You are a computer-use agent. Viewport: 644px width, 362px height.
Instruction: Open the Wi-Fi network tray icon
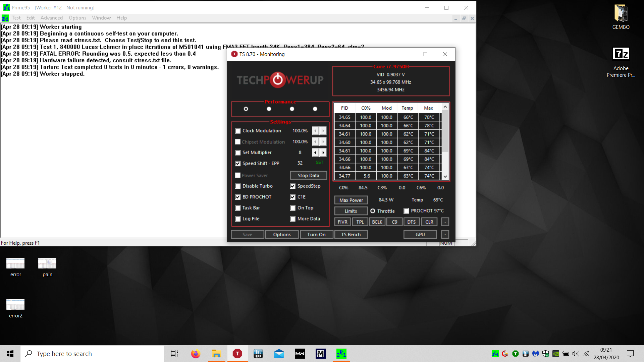pyautogui.click(x=586, y=354)
